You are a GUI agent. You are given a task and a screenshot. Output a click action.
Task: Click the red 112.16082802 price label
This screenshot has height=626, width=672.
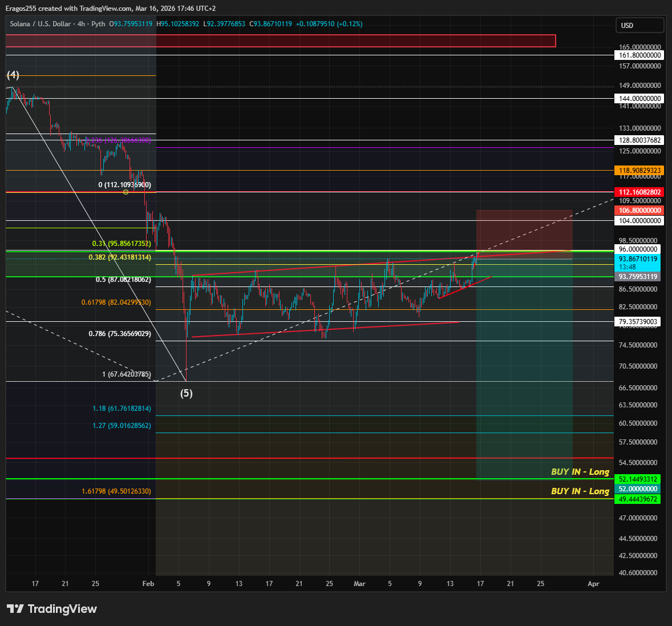click(639, 192)
